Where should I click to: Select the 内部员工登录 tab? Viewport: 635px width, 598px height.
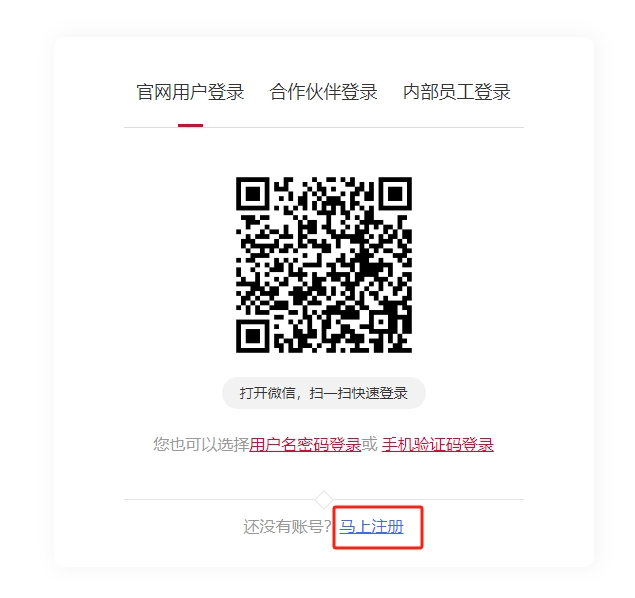tap(457, 92)
